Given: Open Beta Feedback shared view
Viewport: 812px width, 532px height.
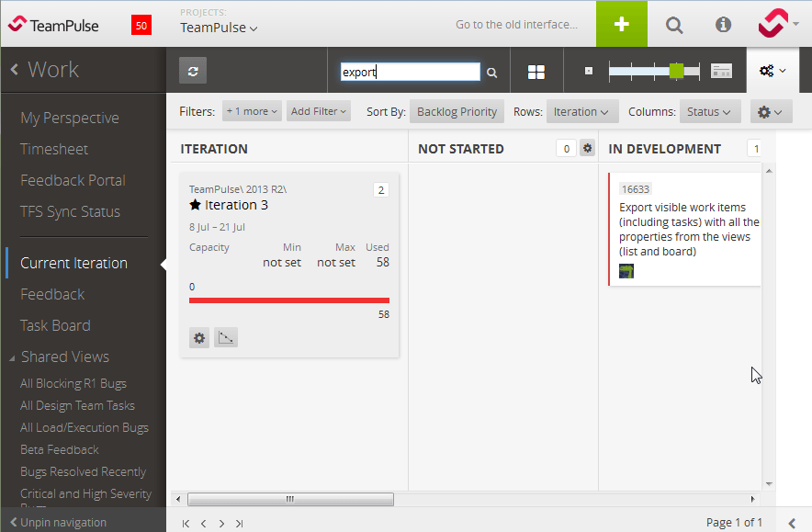Looking at the screenshot, I should [59, 449].
